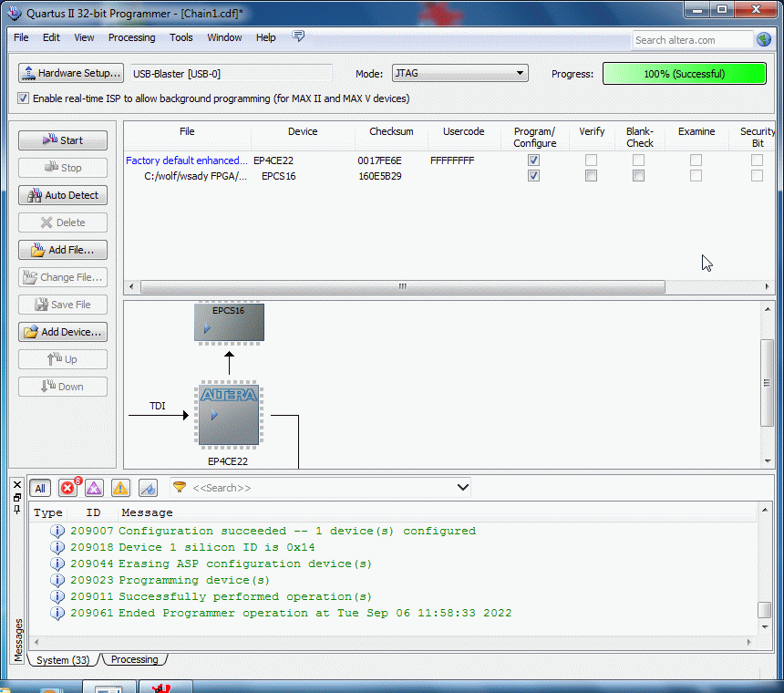Screen dimensions: 784x693
Task: Open the Add File dialog
Action: click(x=63, y=250)
